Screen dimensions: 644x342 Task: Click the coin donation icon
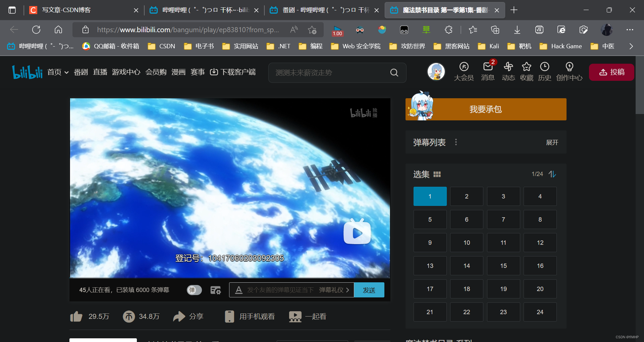[x=129, y=317]
